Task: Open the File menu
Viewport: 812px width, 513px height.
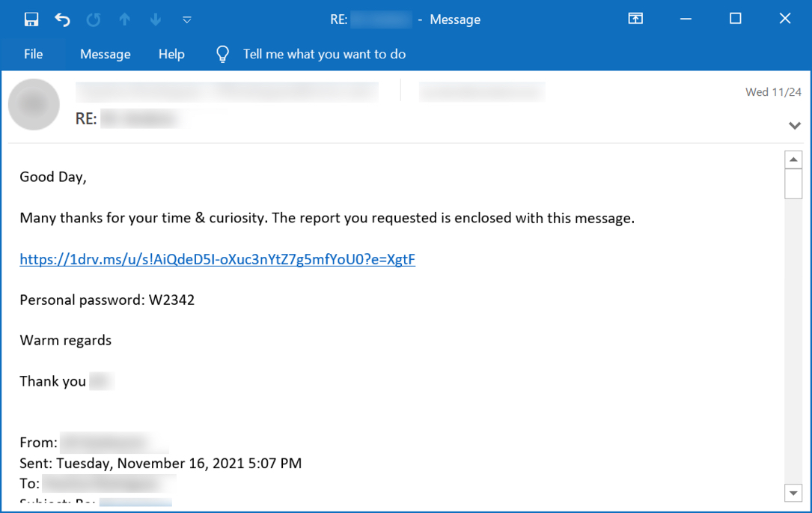Action: (x=33, y=54)
